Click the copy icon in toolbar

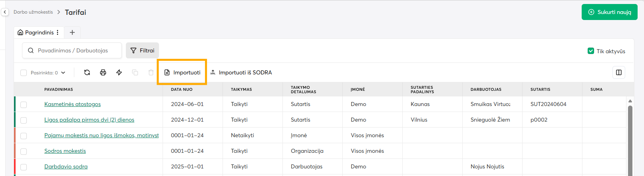pos(135,72)
